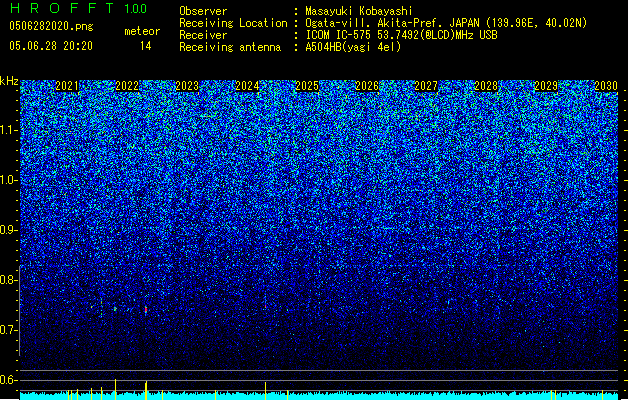The width and height of the screenshot is (629, 400).
Task: Select antenna value A504HB(yagi 4el)
Action: coord(353,47)
